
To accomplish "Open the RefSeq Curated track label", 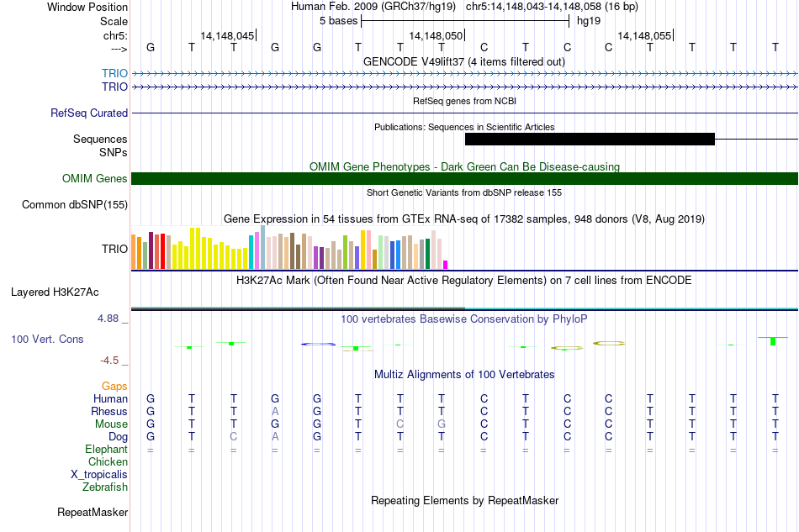I will tap(89, 113).
